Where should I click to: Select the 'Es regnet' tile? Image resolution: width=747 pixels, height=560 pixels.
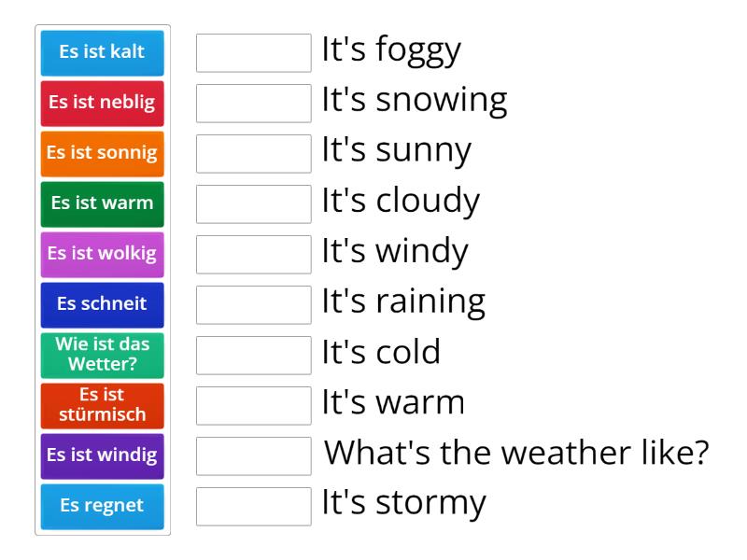pyautogui.click(x=102, y=507)
